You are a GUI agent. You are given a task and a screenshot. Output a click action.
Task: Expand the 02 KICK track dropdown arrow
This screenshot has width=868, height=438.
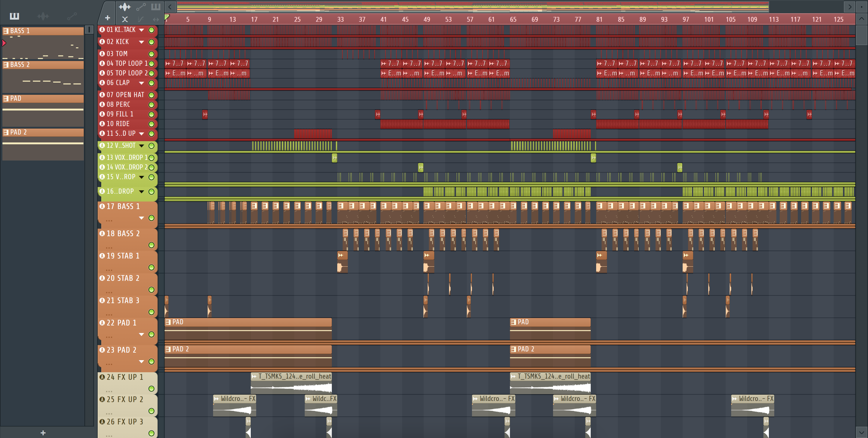(142, 42)
